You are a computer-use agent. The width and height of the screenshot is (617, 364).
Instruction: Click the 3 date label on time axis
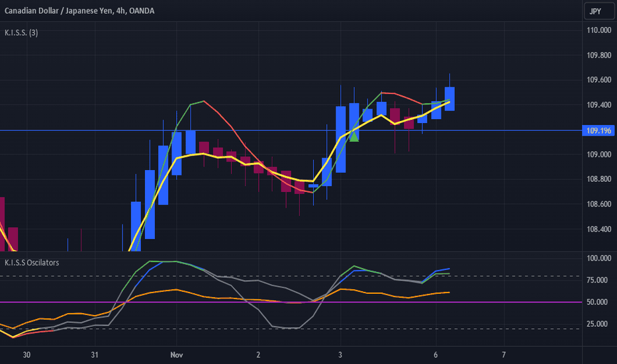pos(340,355)
